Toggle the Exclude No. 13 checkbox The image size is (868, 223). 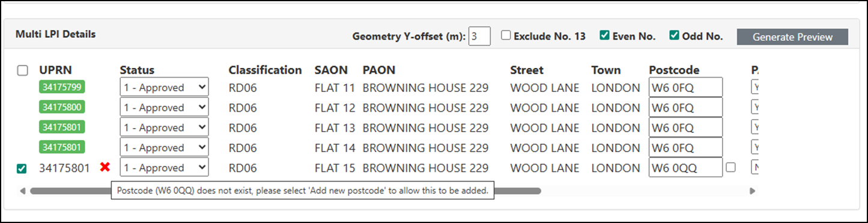[506, 35]
